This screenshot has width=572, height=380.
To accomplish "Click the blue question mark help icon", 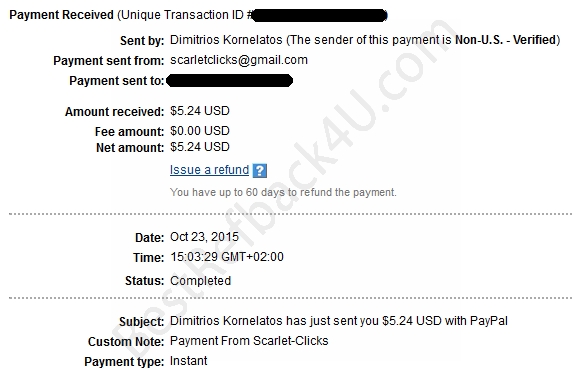I will (x=260, y=171).
